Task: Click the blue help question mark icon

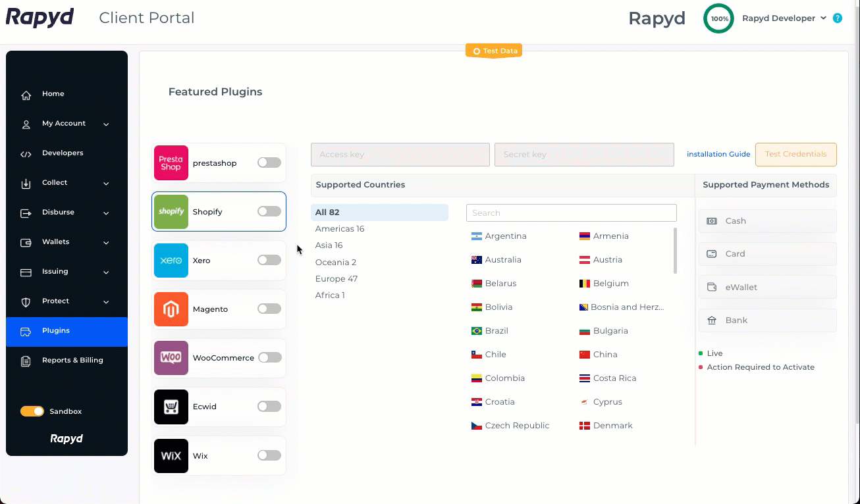Action: point(838,18)
